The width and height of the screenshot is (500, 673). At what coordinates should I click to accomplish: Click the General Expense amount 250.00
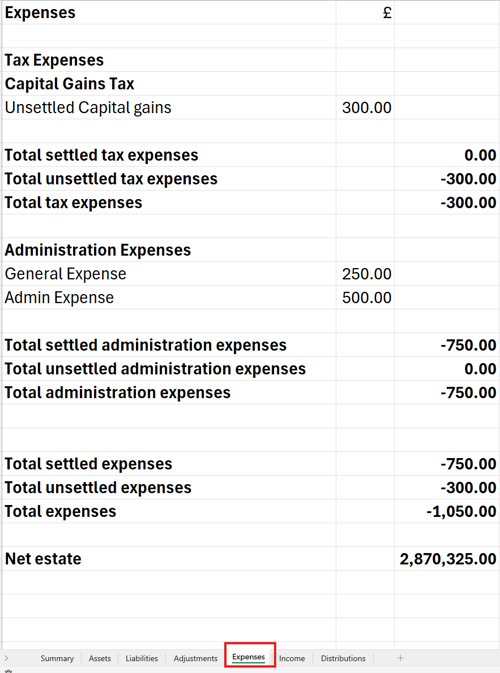point(365,274)
